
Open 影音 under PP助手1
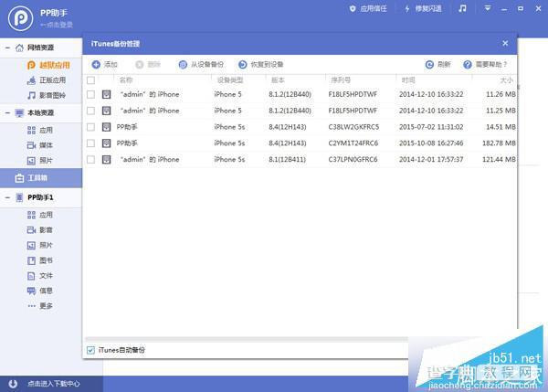click(40, 229)
